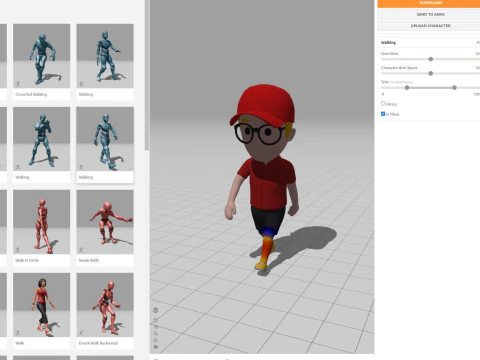This screenshot has width=480, height=360.
Task: Click running-figure icon on Drunk Walk Backwards thumbnail
Action: (x=81, y=332)
